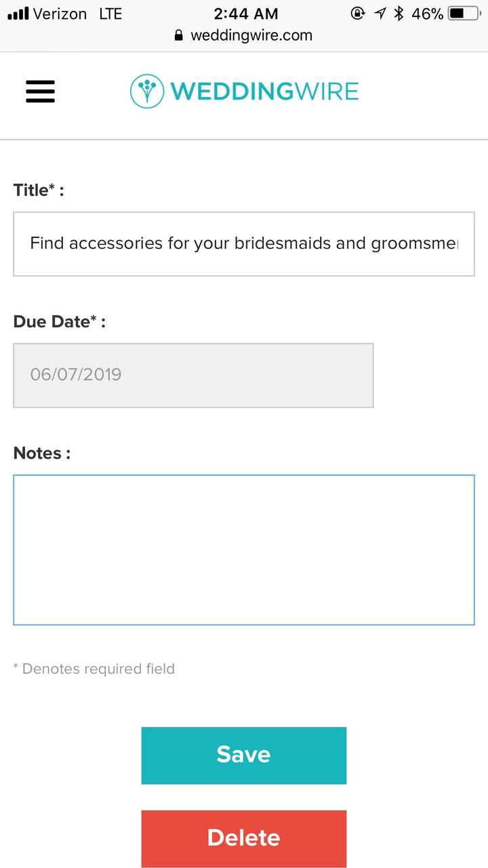Tap the Bluetooth status icon
The height and width of the screenshot is (868, 488).
[x=399, y=14]
